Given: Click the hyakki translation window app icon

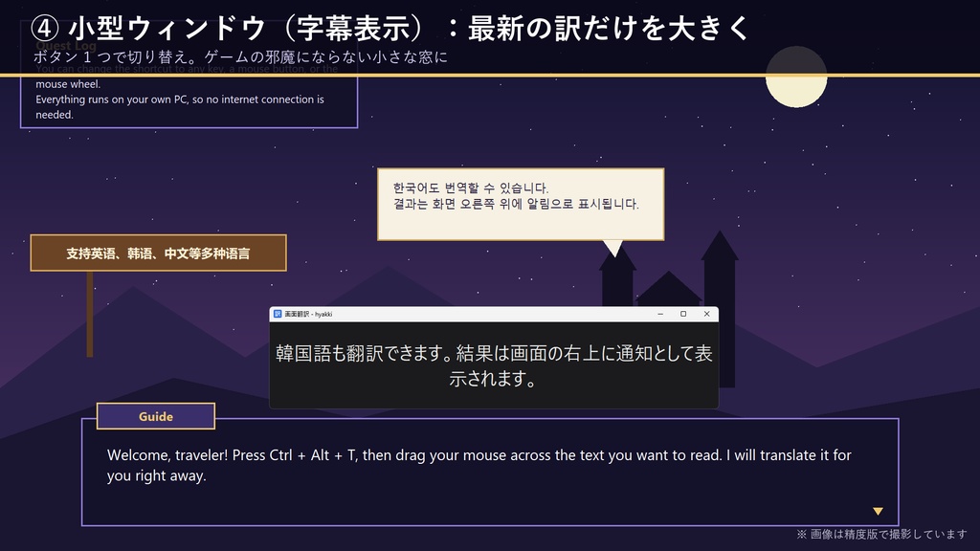Looking at the screenshot, I should [x=278, y=314].
